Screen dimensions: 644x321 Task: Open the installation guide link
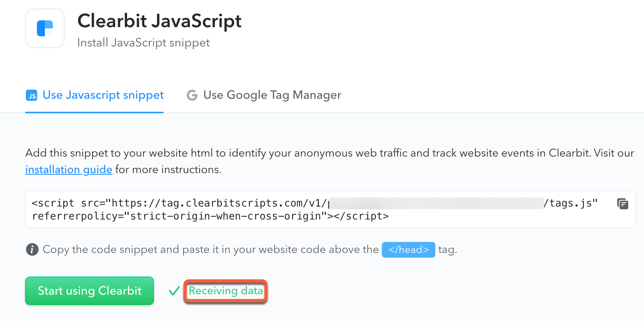69,170
